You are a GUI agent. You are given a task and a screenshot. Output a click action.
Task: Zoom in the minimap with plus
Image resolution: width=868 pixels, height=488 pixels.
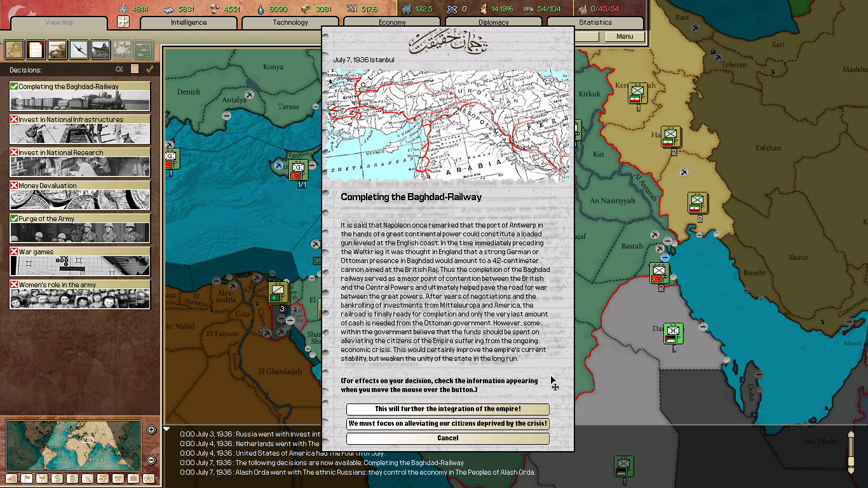coord(151,430)
